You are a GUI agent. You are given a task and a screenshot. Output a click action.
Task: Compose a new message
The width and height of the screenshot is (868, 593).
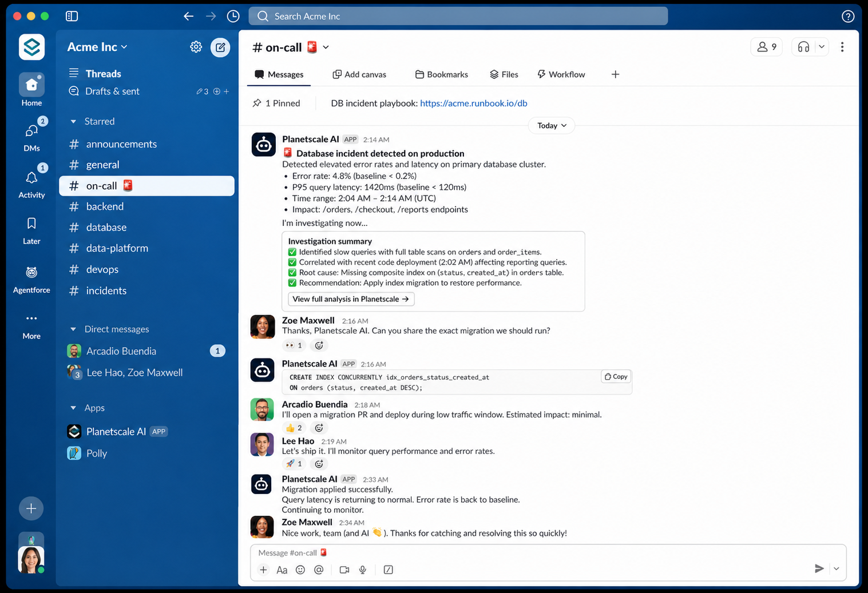[x=220, y=47]
